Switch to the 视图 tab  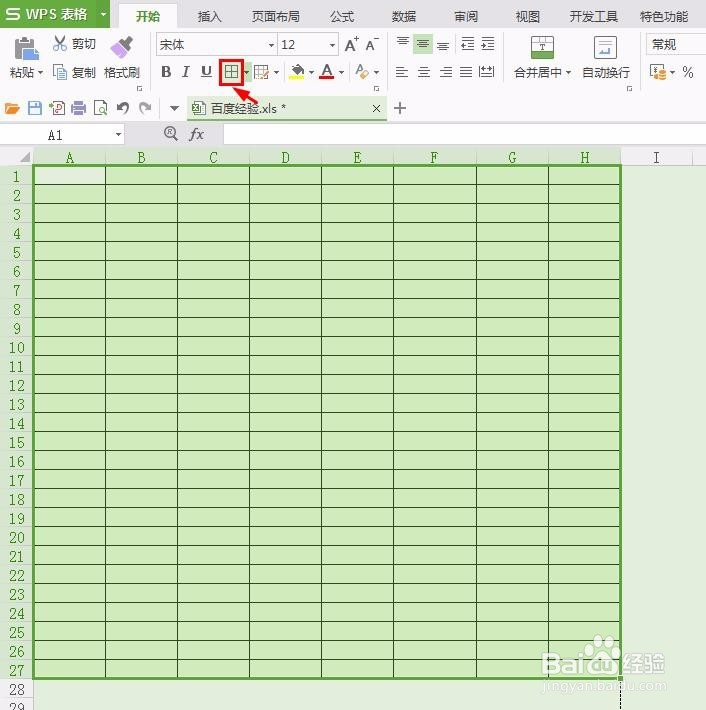[528, 17]
